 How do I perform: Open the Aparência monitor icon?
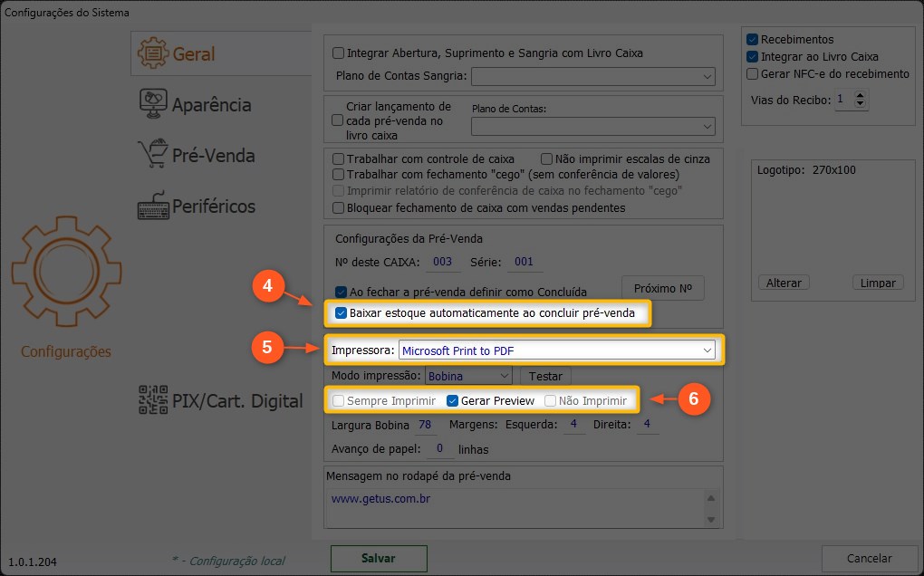(x=152, y=104)
